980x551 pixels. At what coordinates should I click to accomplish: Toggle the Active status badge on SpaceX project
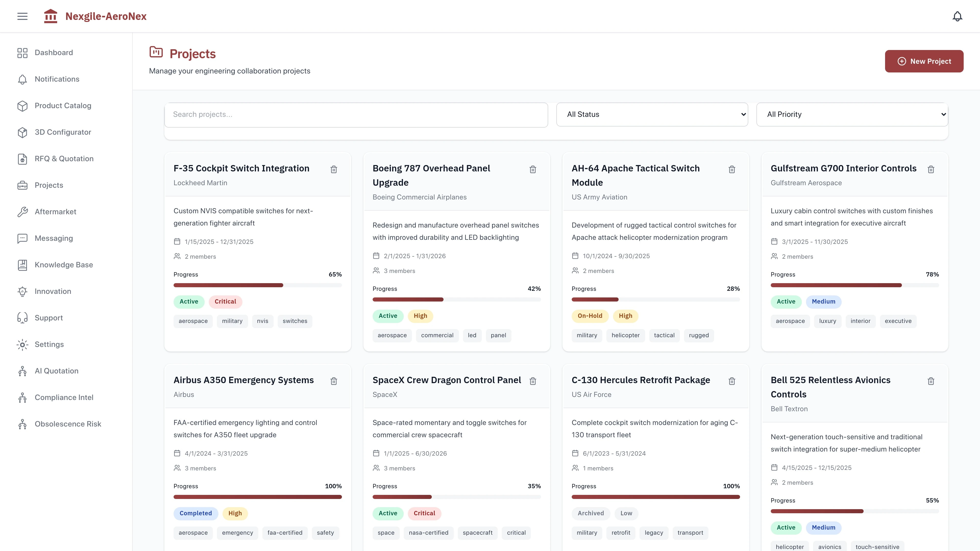[x=388, y=513]
